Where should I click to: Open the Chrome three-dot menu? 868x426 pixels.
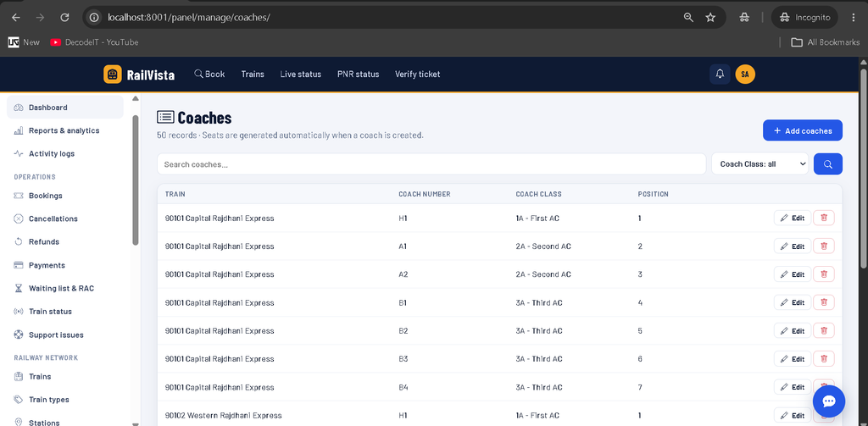(x=854, y=17)
